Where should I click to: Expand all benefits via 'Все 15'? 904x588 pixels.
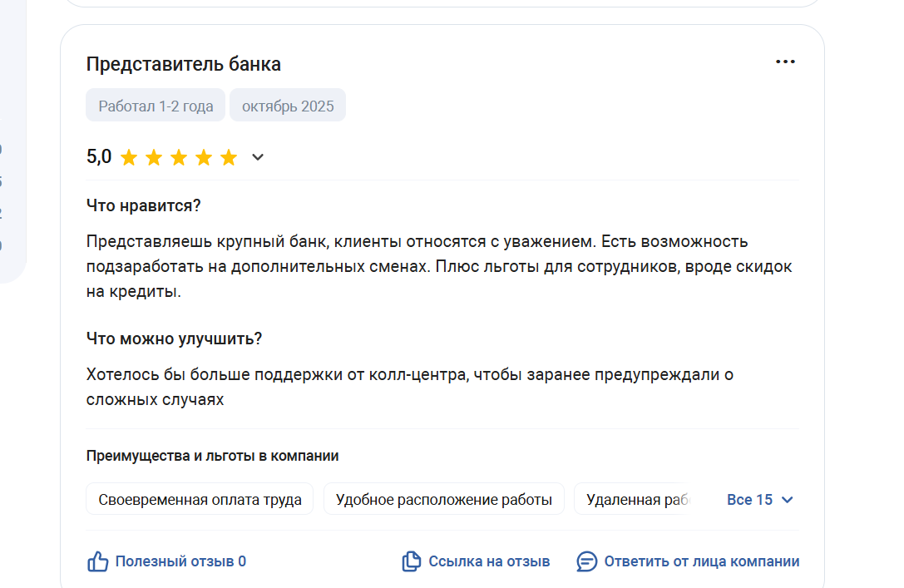tap(749, 500)
